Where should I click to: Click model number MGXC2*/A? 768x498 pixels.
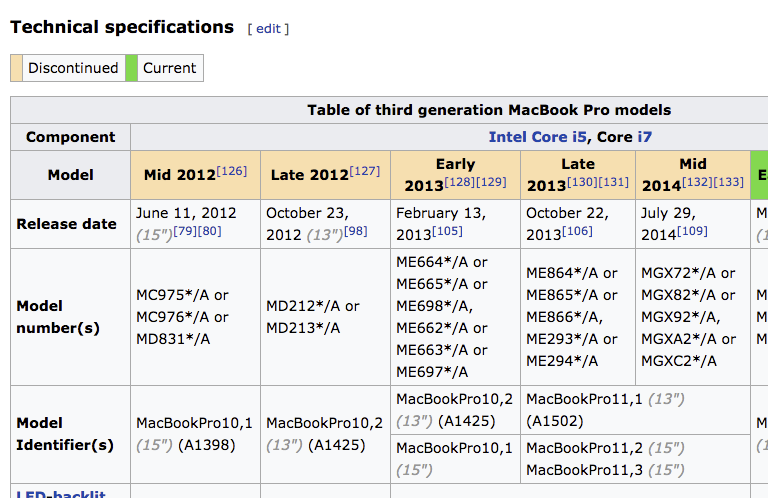[x=679, y=361]
